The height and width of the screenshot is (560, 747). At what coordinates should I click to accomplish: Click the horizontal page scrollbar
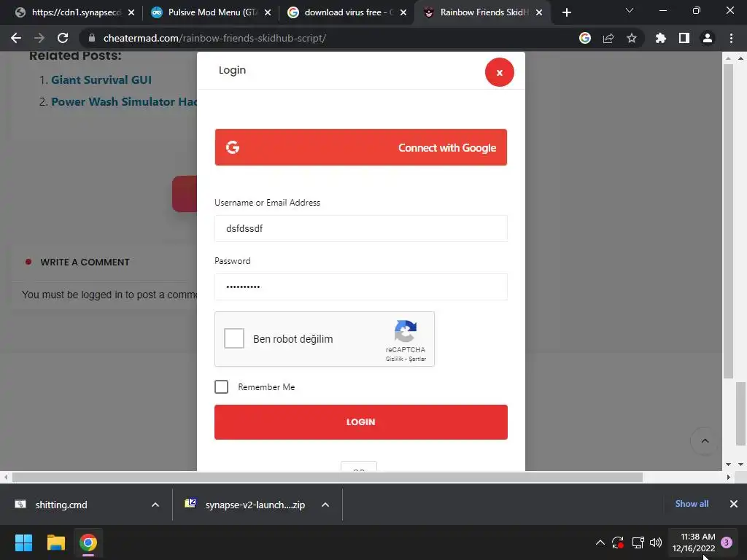click(328, 477)
